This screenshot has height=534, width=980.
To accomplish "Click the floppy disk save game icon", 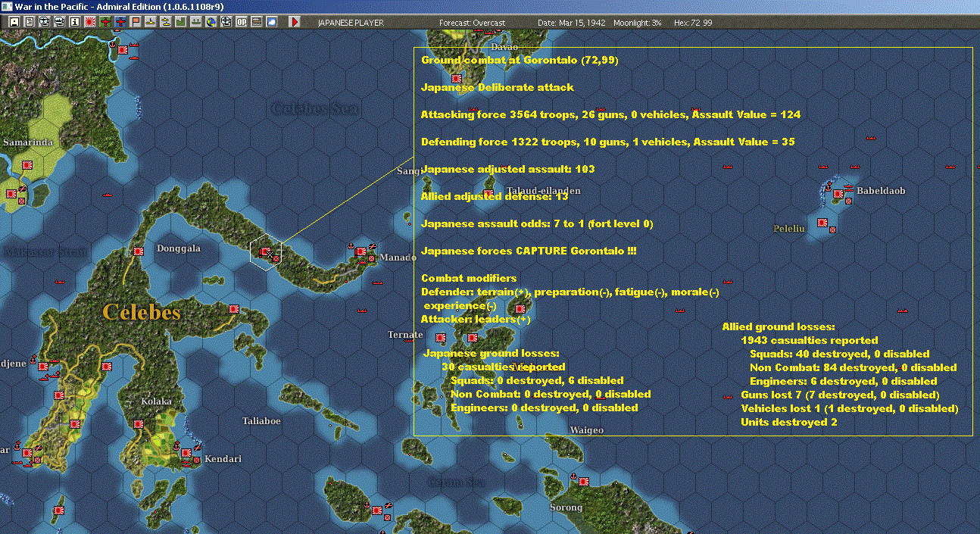I will pyautogui.click(x=14, y=22).
